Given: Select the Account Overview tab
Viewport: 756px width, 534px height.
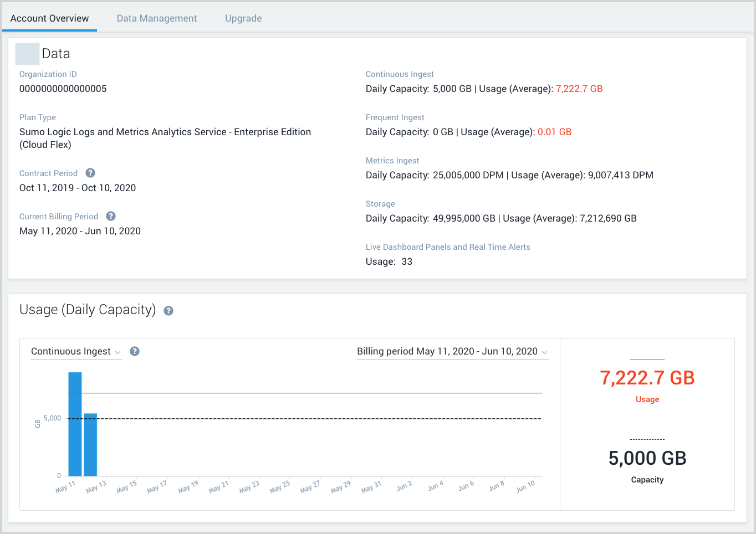Looking at the screenshot, I should (49, 18).
